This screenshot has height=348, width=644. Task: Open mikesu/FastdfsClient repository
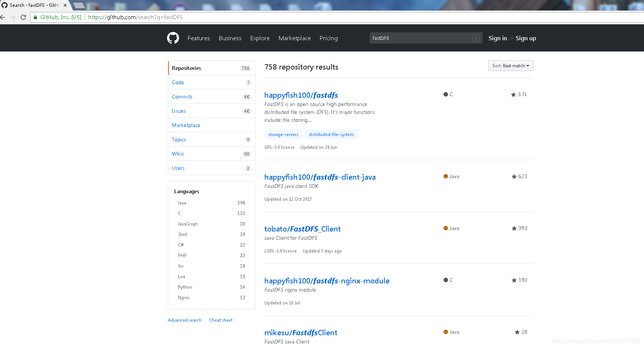click(x=301, y=333)
